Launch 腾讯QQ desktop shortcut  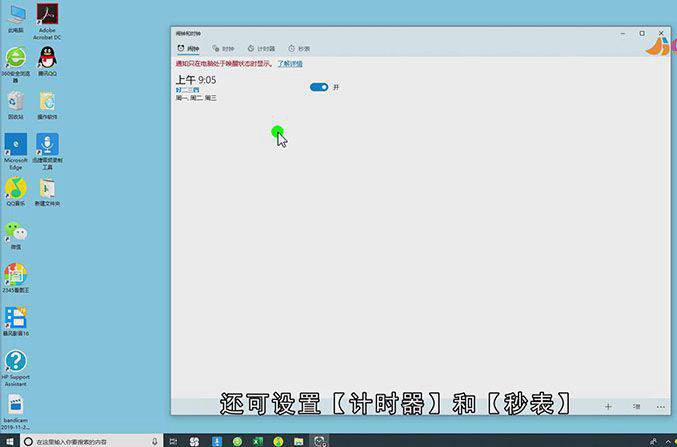47,61
